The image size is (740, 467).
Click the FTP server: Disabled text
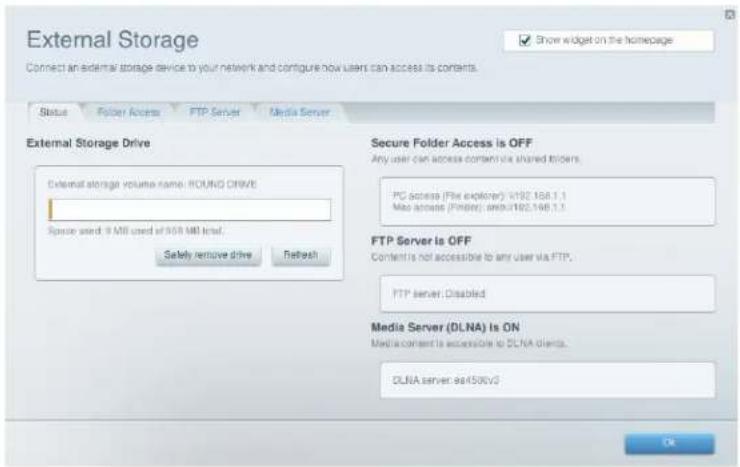coord(439,293)
